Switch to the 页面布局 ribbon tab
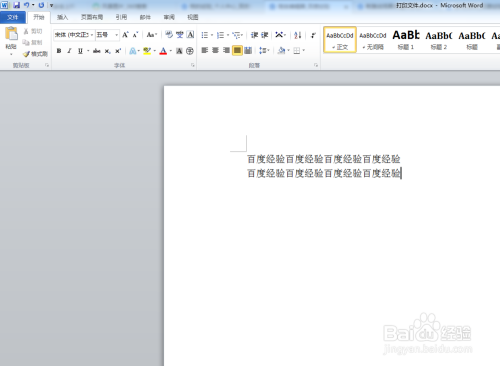The image size is (500, 366). pyautogui.click(x=92, y=17)
